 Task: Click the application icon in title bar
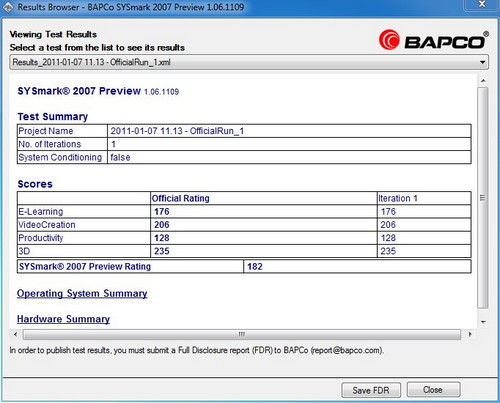[x=8, y=7]
